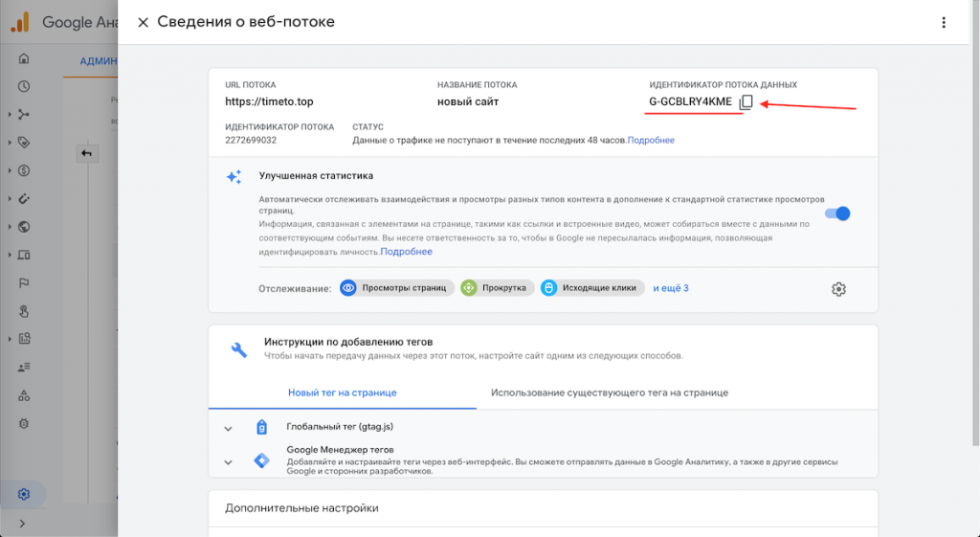Click the gtag.js global tag icon
Image resolution: width=980 pixels, height=537 pixels.
261,427
